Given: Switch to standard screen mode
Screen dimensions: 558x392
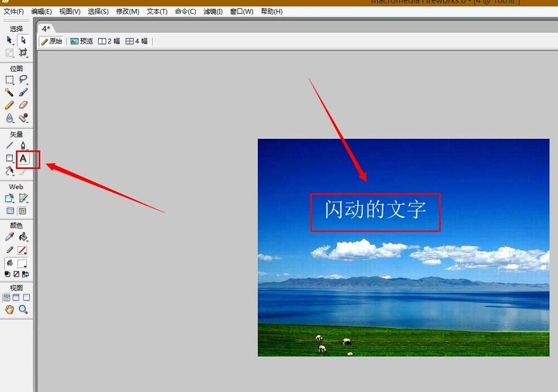Looking at the screenshot, I should click(x=6, y=297).
